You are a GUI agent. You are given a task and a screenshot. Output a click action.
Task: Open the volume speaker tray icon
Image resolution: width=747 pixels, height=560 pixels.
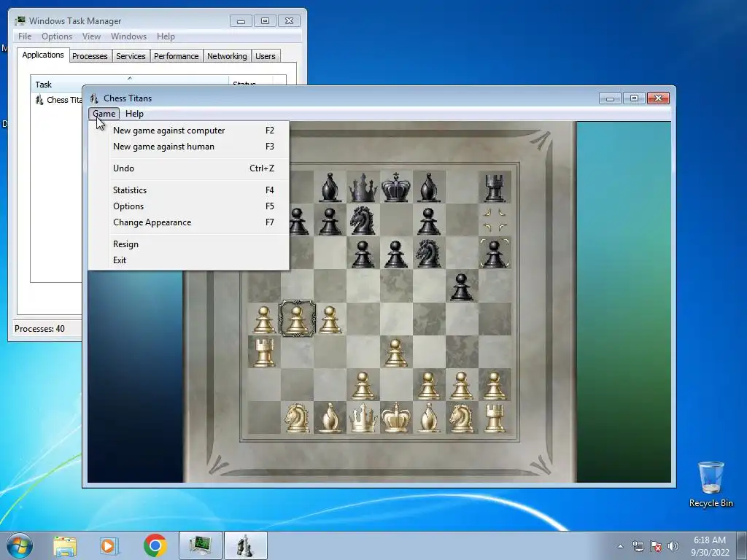click(673, 547)
